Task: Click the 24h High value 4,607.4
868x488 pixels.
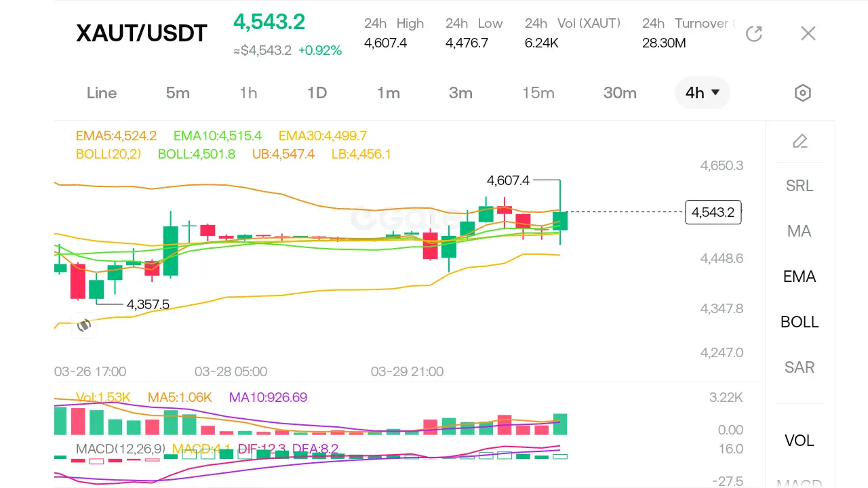Action: 386,43
